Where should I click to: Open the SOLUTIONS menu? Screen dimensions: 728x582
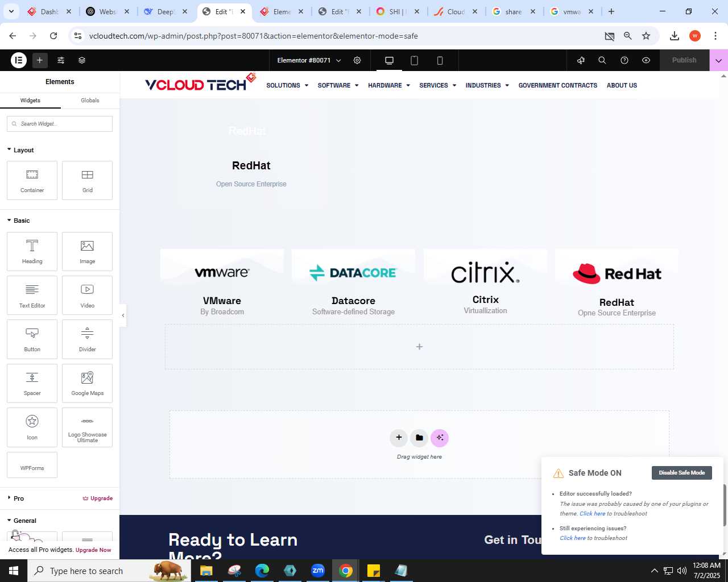point(287,85)
